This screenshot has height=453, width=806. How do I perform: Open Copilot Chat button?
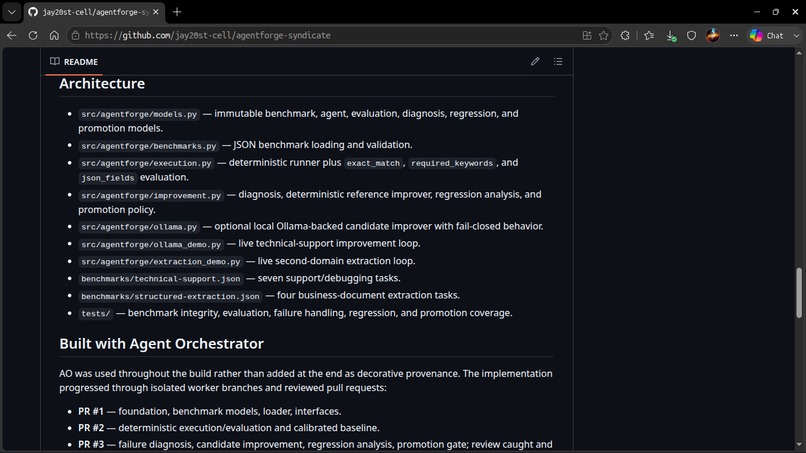click(x=766, y=35)
